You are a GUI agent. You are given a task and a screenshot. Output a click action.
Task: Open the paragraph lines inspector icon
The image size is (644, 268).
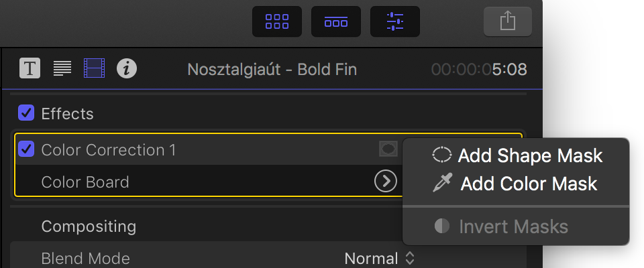(x=62, y=68)
